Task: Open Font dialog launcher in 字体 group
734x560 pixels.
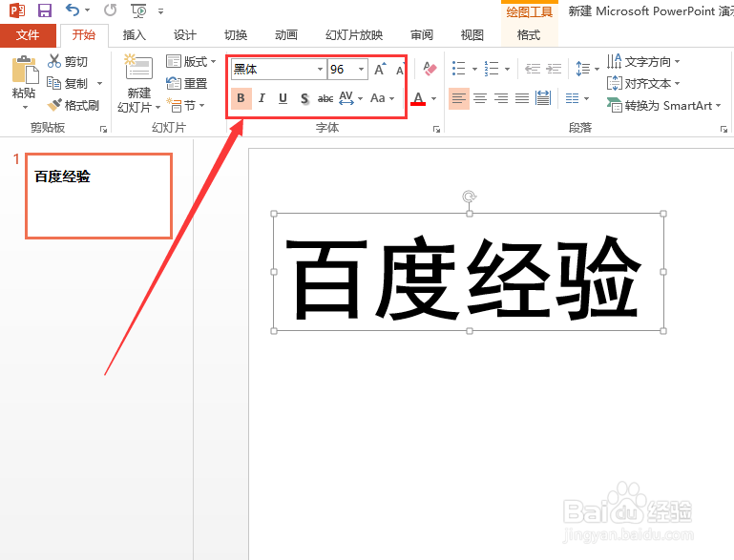Action: click(437, 129)
